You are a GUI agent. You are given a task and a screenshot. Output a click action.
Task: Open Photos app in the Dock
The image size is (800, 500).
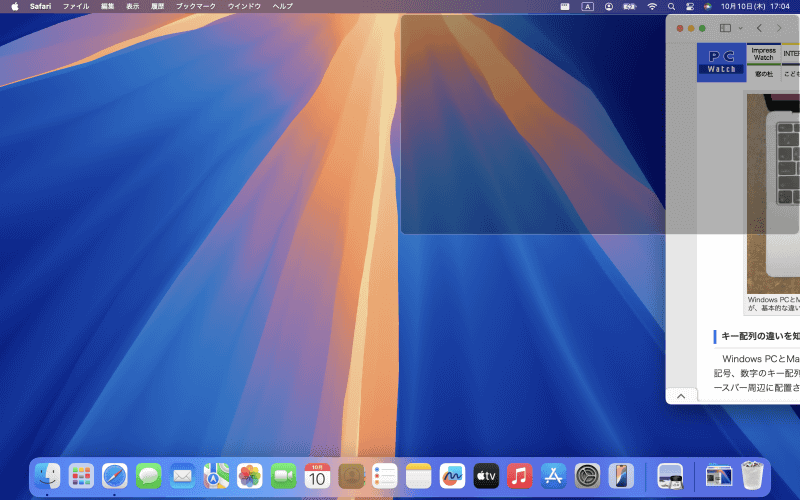249,477
